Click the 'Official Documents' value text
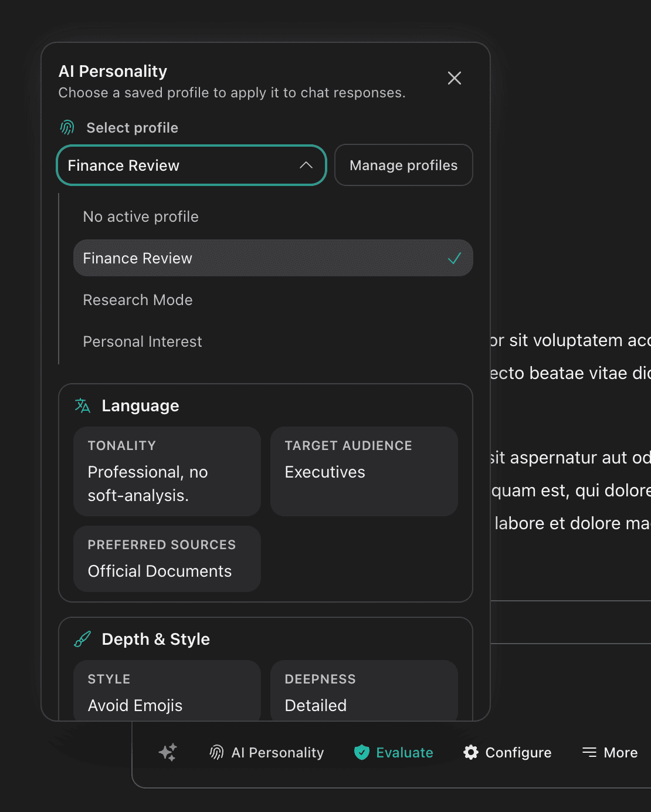The image size is (651, 812). point(160,571)
